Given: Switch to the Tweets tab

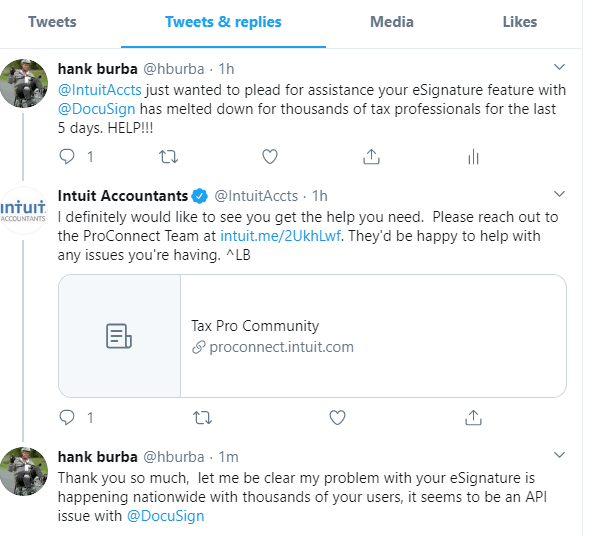Looking at the screenshot, I should (x=52, y=22).
